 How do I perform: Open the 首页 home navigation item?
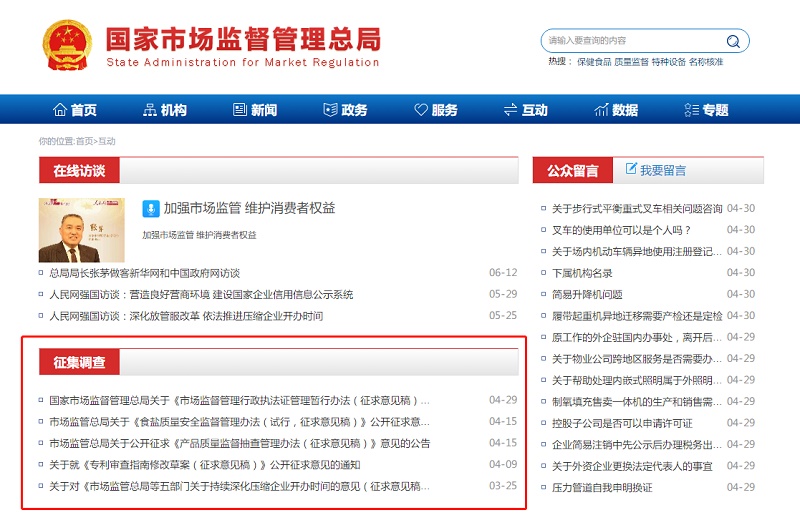click(x=74, y=110)
